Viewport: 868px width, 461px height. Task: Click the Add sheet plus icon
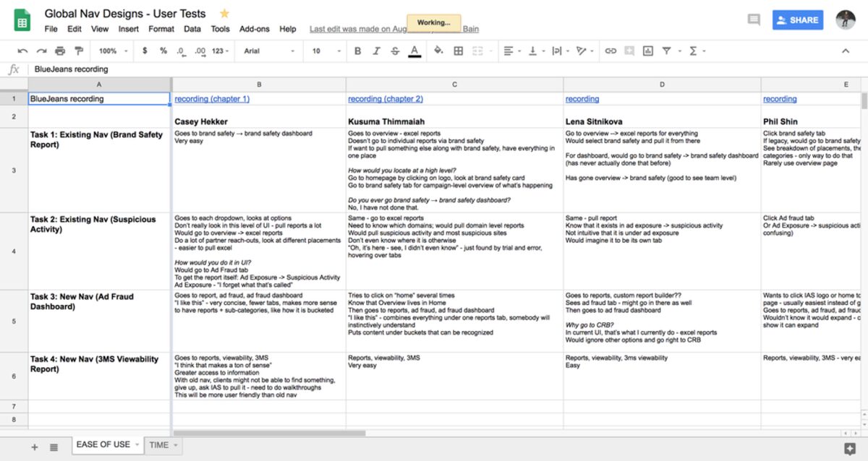tap(34, 447)
